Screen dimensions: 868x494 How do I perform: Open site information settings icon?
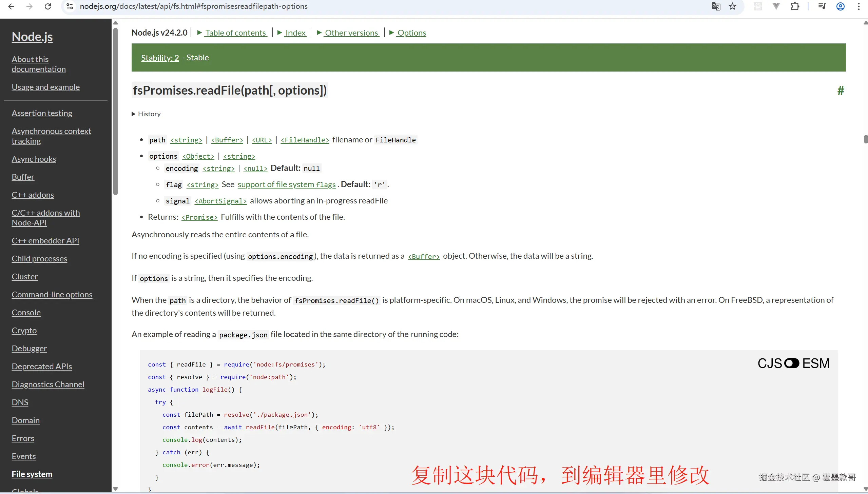[69, 6]
